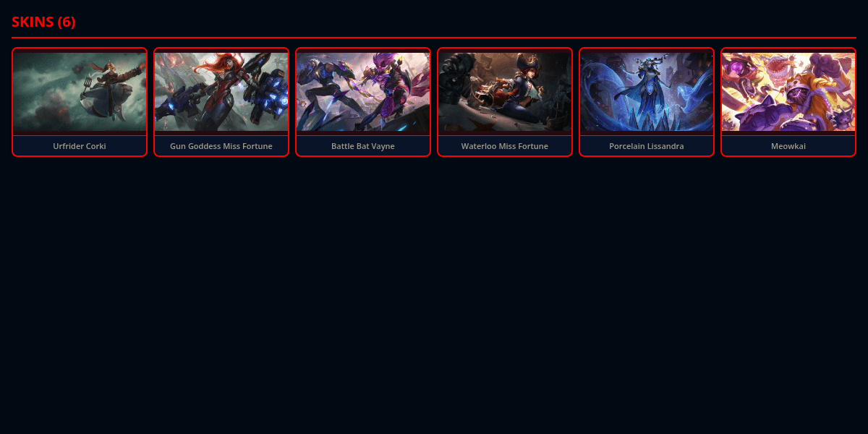Click the red divider line below SKINS heading
Image resolution: width=868 pixels, height=434 pixels.
[x=434, y=37]
